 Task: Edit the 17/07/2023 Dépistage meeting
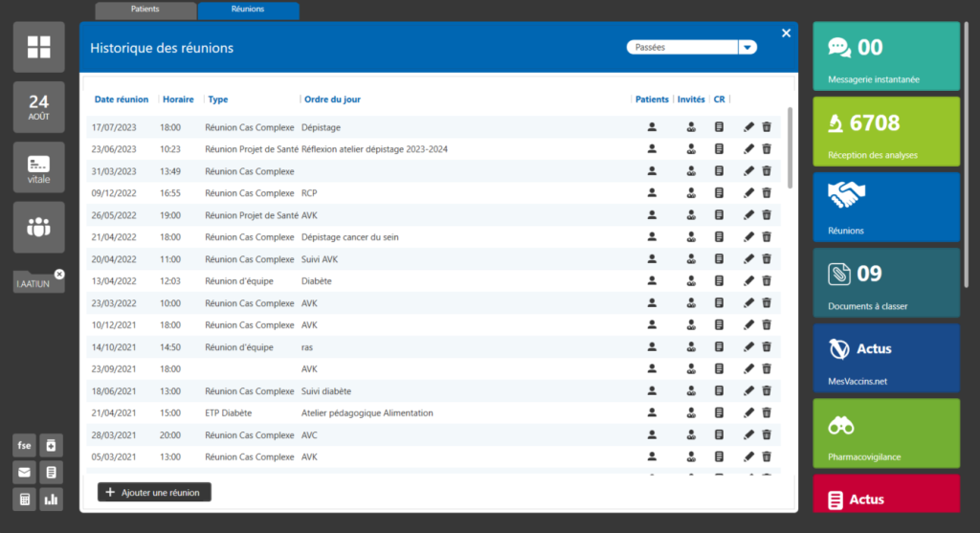tap(748, 127)
